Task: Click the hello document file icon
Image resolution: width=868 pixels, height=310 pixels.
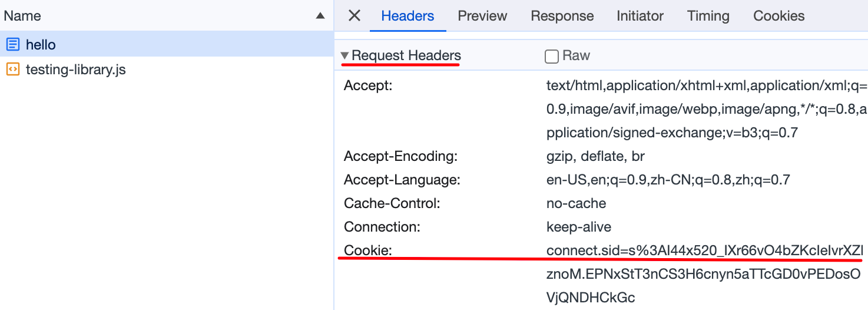Action: 12,44
